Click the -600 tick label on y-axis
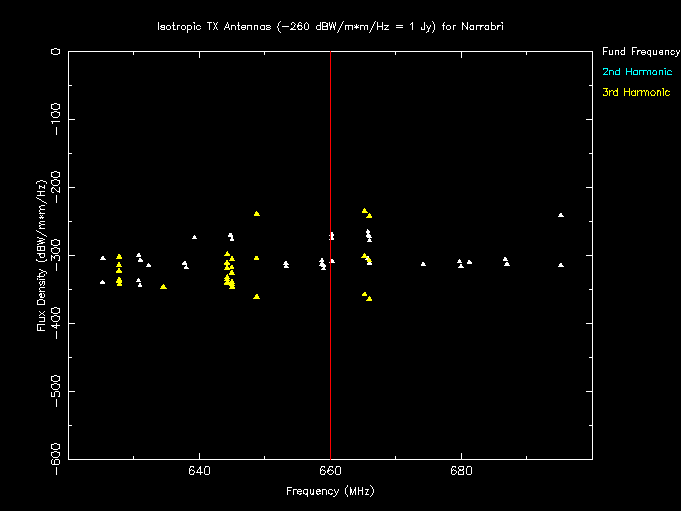The image size is (681, 511). pyautogui.click(x=56, y=459)
